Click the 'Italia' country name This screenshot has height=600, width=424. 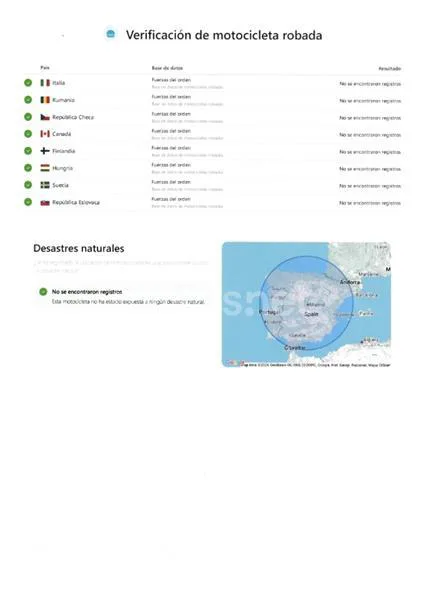[59, 83]
